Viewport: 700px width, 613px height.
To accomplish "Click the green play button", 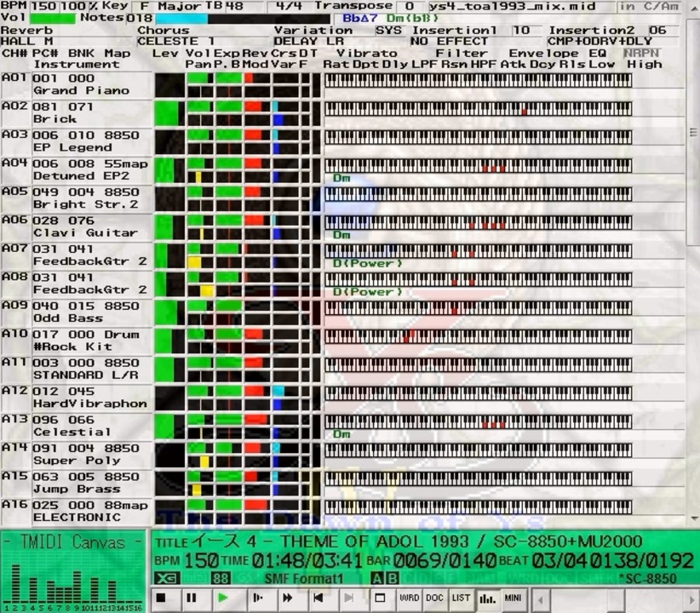I will (x=222, y=598).
